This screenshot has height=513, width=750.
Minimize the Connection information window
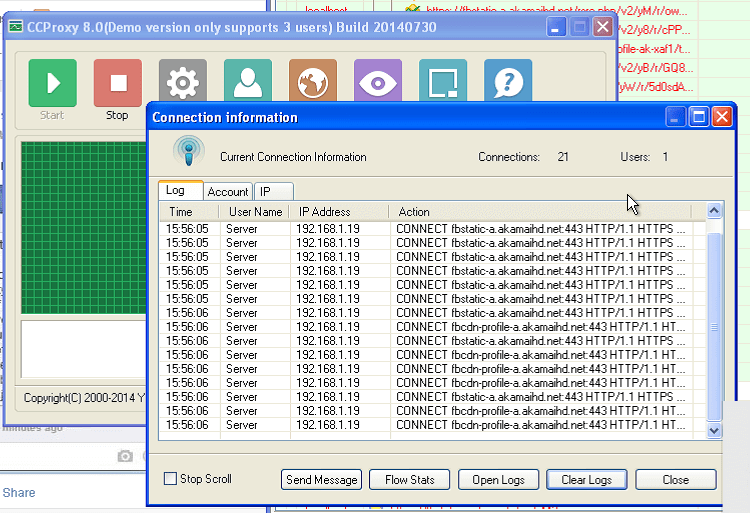click(674, 117)
